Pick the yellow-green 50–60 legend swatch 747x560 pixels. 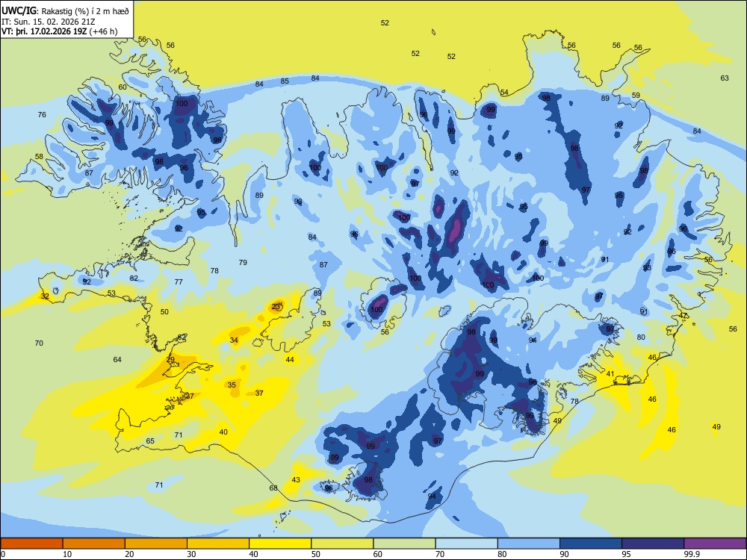click(342, 544)
